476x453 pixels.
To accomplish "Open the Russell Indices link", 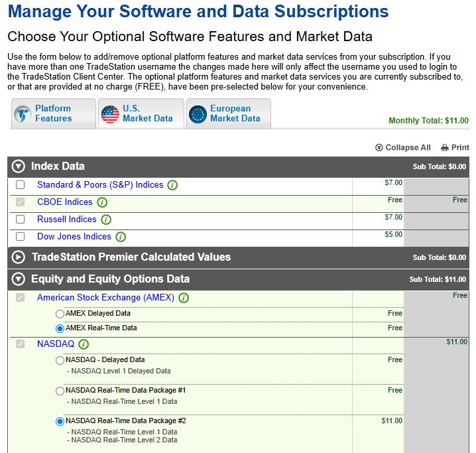I will tap(66, 220).
